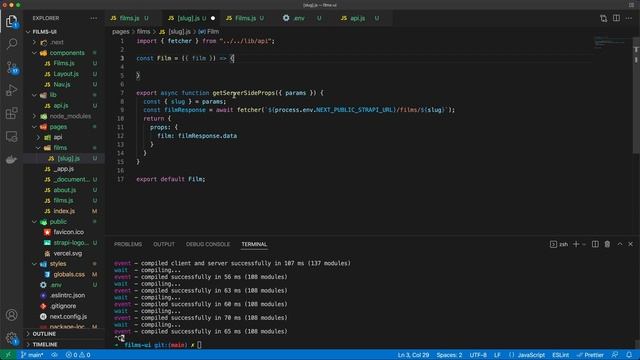
Task: Open the Search view in activity bar
Action: pyautogui.click(x=11, y=43)
